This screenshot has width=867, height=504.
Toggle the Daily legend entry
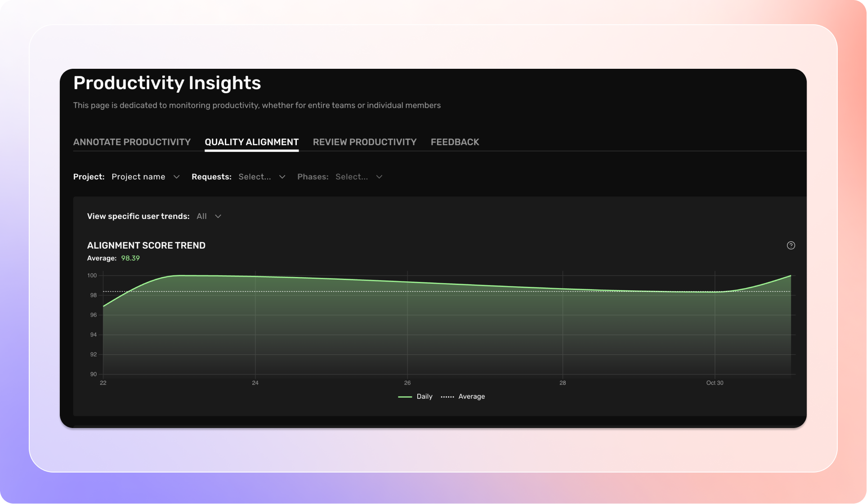(x=424, y=397)
